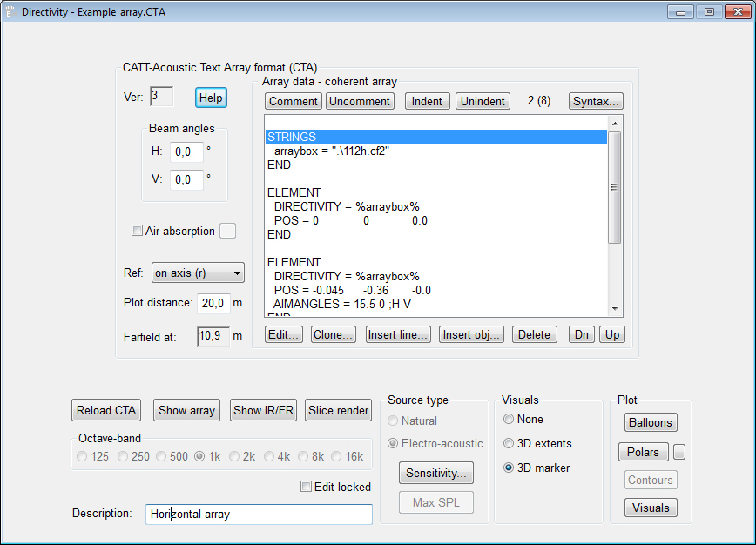
Task: Click the Up move-up button
Action: [612, 334]
